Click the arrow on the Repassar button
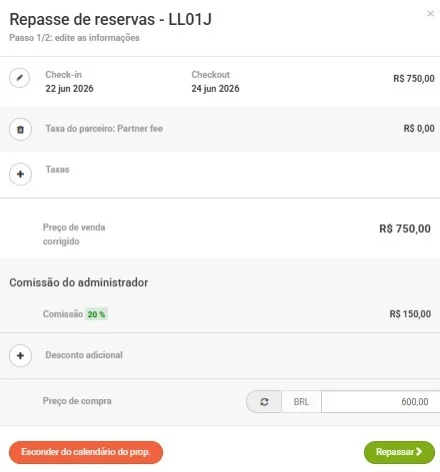 pos(419,452)
